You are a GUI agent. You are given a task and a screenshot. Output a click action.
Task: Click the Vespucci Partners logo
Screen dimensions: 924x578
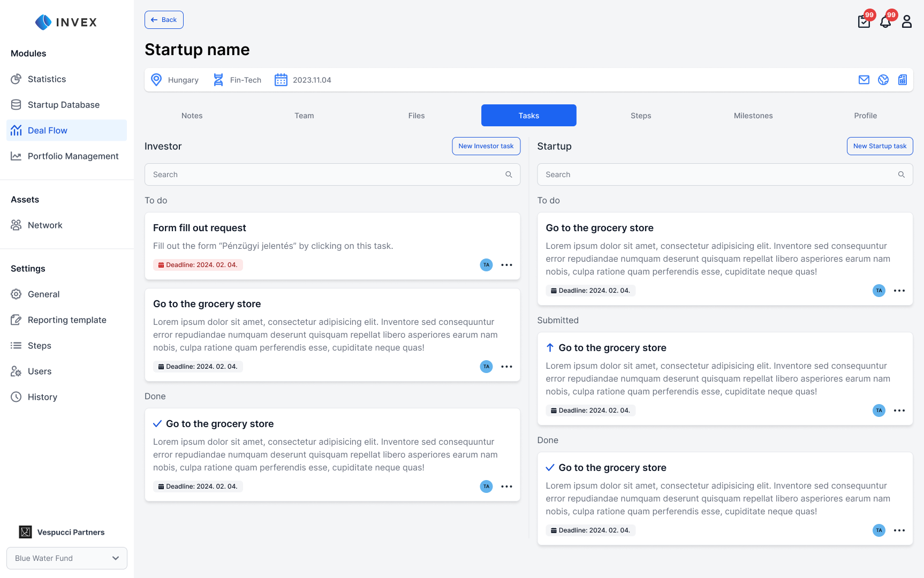[25, 532]
